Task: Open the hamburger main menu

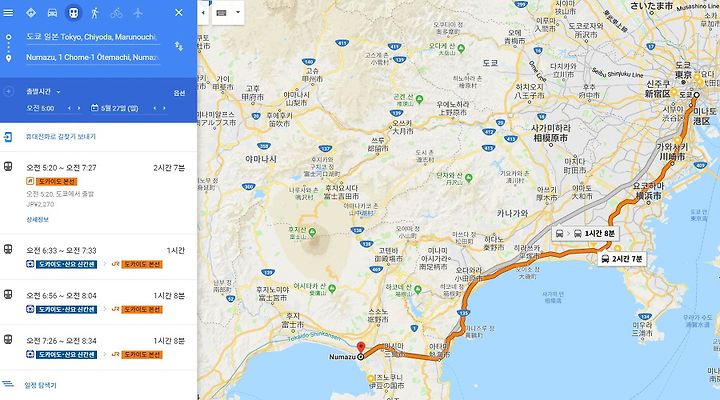Action: pos(8,13)
